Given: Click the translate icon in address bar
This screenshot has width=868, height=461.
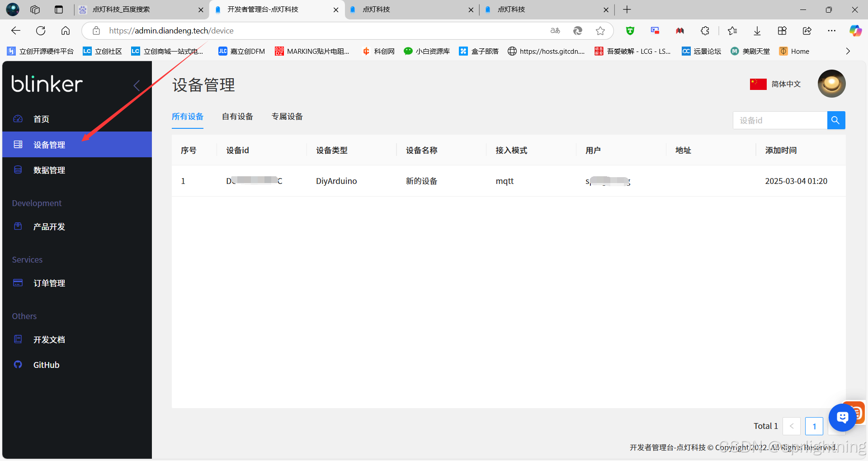Looking at the screenshot, I should coord(555,30).
